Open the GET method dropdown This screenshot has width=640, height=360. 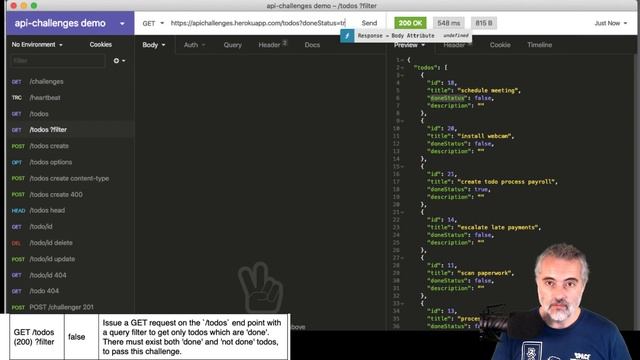coord(153,23)
